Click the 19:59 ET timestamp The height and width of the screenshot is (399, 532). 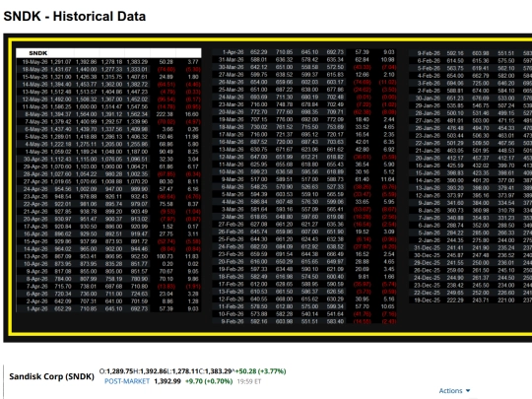click(249, 381)
